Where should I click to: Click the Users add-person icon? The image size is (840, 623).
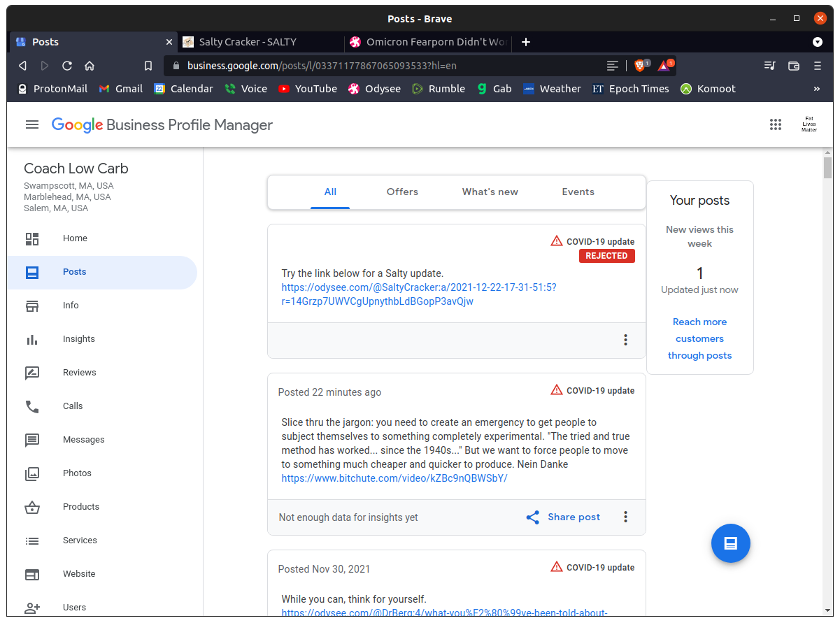pos(32,608)
